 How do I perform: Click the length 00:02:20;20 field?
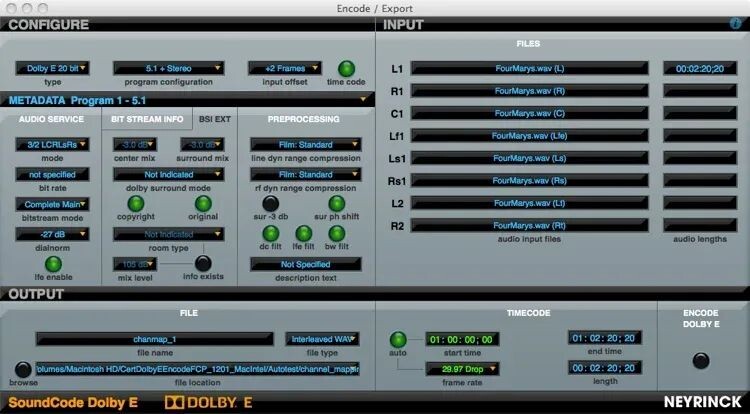coord(605,368)
